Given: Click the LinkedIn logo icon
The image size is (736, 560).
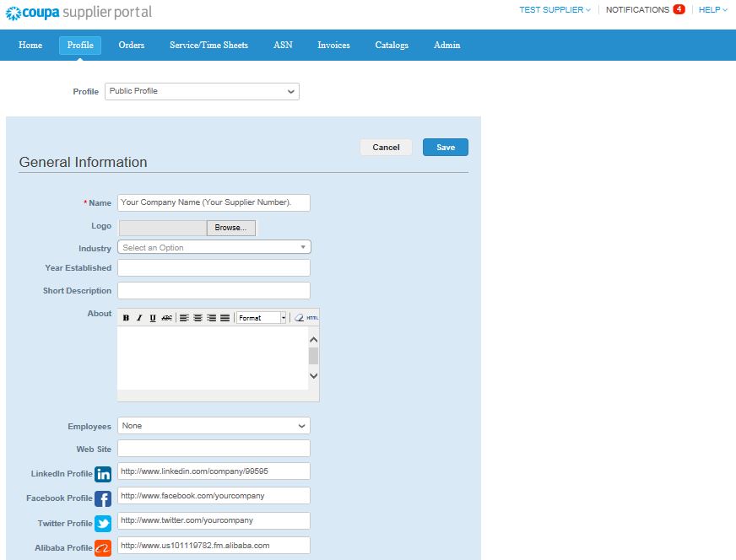Looking at the screenshot, I should coord(103,474).
